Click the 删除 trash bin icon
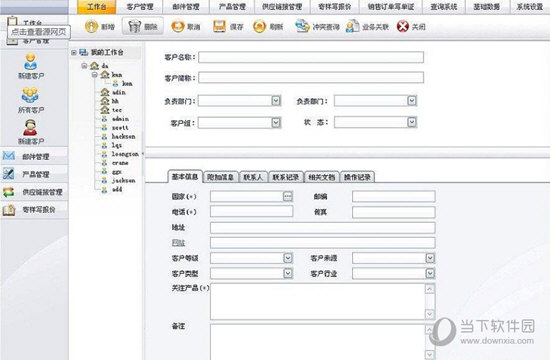This screenshot has width=550, height=360. (x=135, y=26)
